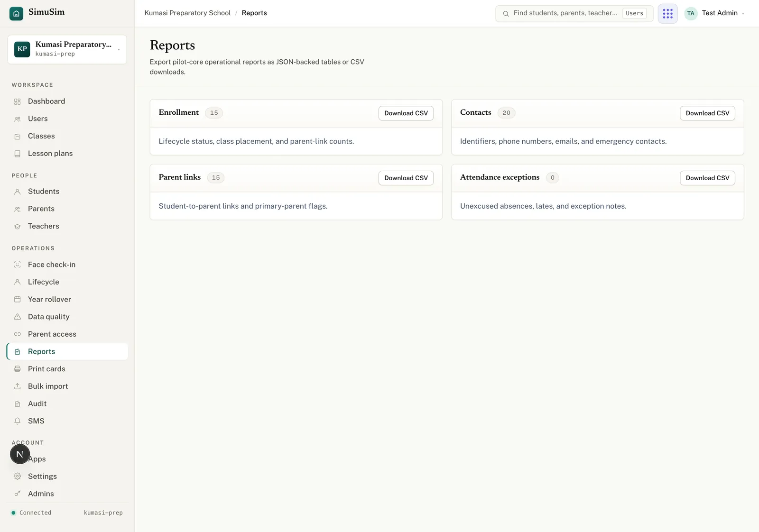The height and width of the screenshot is (532, 759).
Task: Click the Enrollment card title
Action: pyautogui.click(x=179, y=112)
